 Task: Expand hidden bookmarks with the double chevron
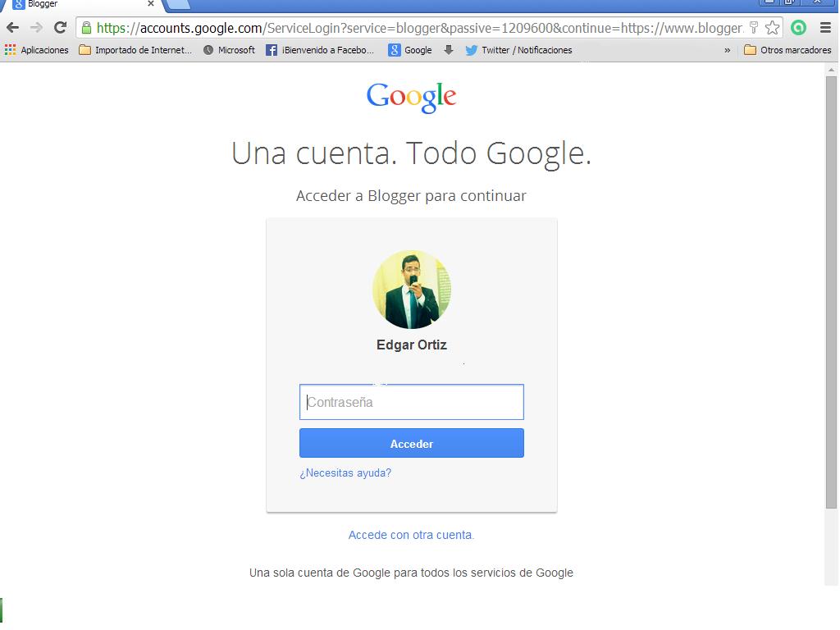pos(727,50)
